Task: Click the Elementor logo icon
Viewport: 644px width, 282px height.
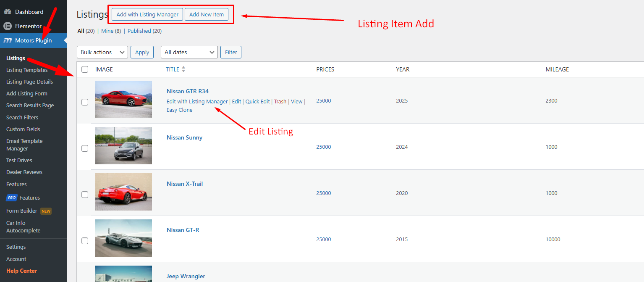Action: pyautogui.click(x=8, y=26)
